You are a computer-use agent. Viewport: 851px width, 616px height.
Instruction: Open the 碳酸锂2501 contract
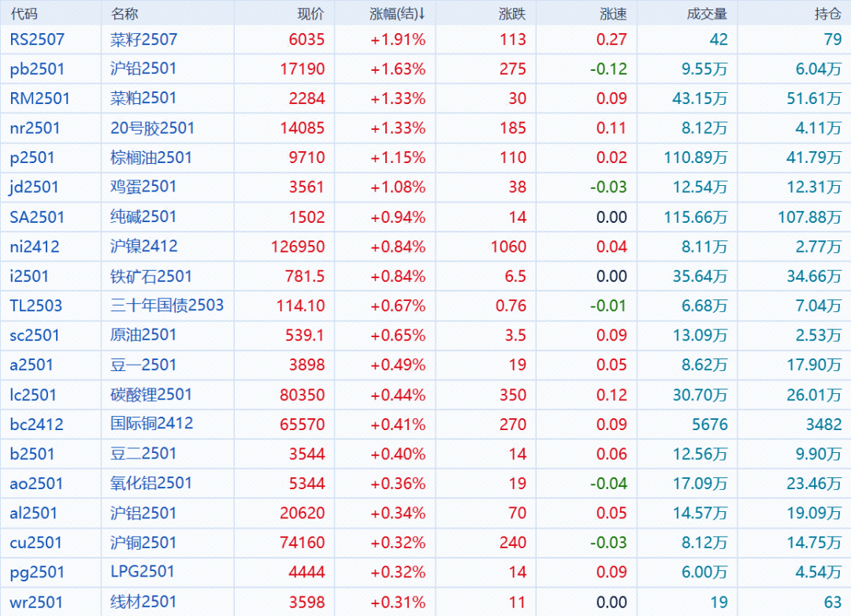tap(151, 395)
